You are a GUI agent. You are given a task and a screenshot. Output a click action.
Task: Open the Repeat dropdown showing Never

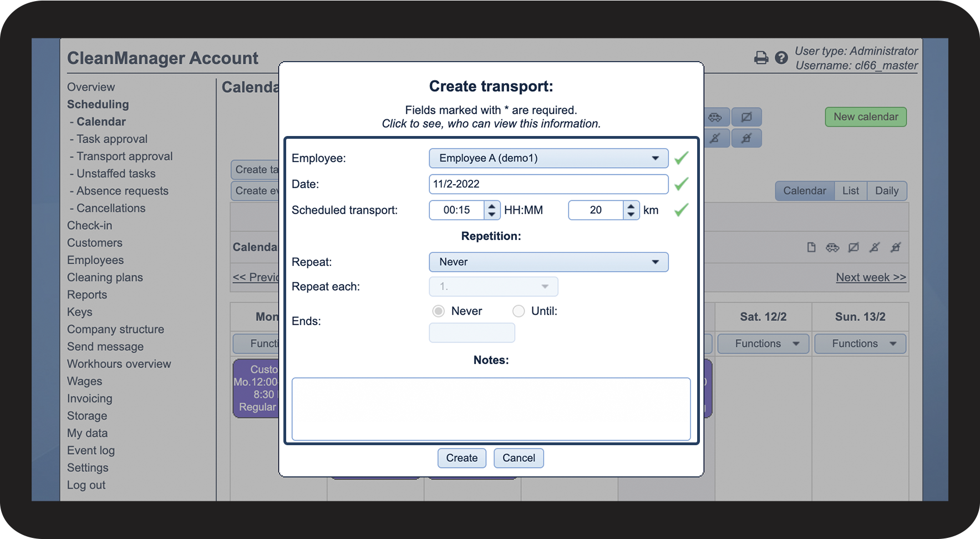pos(549,262)
